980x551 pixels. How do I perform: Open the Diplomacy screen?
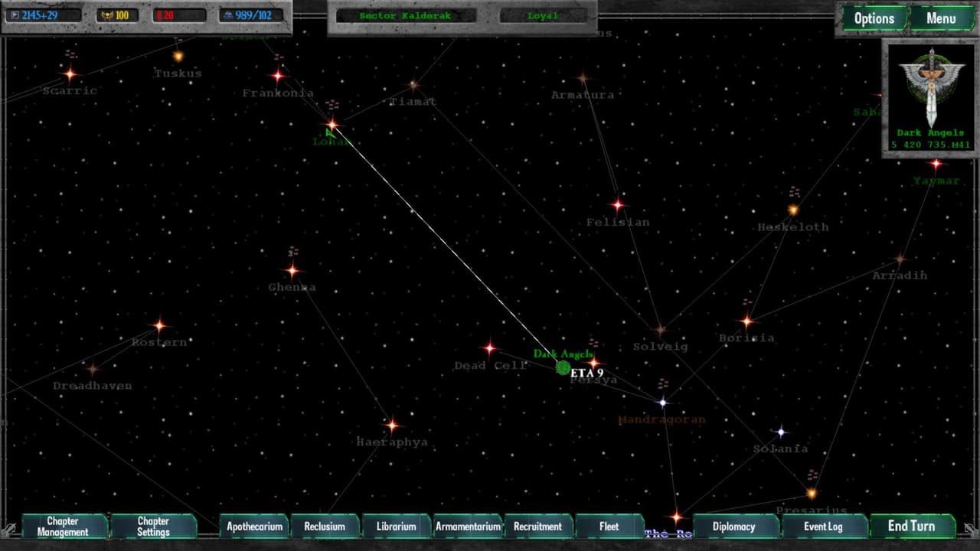coord(734,527)
